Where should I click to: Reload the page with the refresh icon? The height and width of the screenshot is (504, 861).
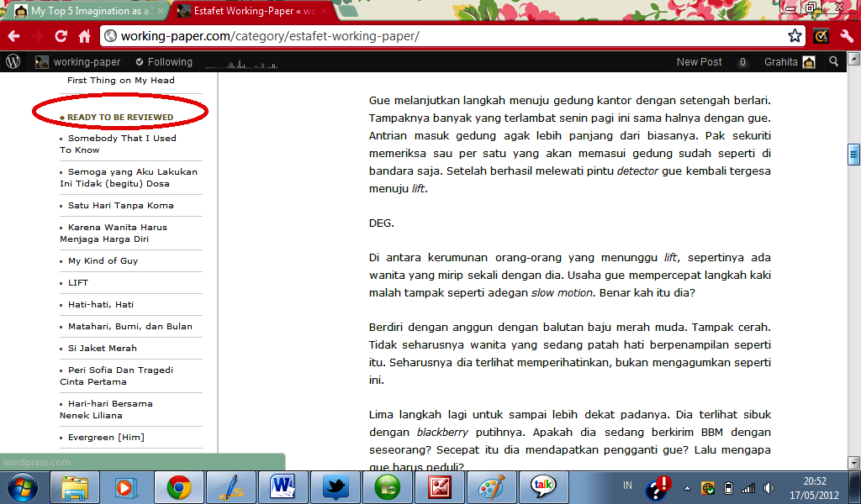click(x=61, y=36)
